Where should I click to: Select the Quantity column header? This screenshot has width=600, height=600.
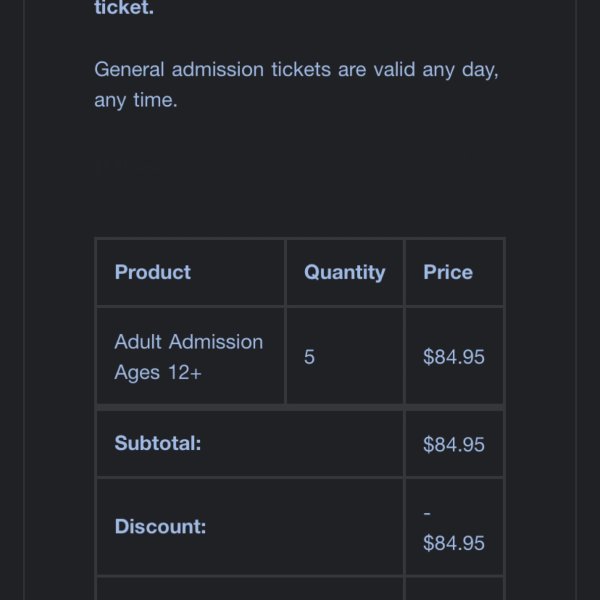click(344, 273)
